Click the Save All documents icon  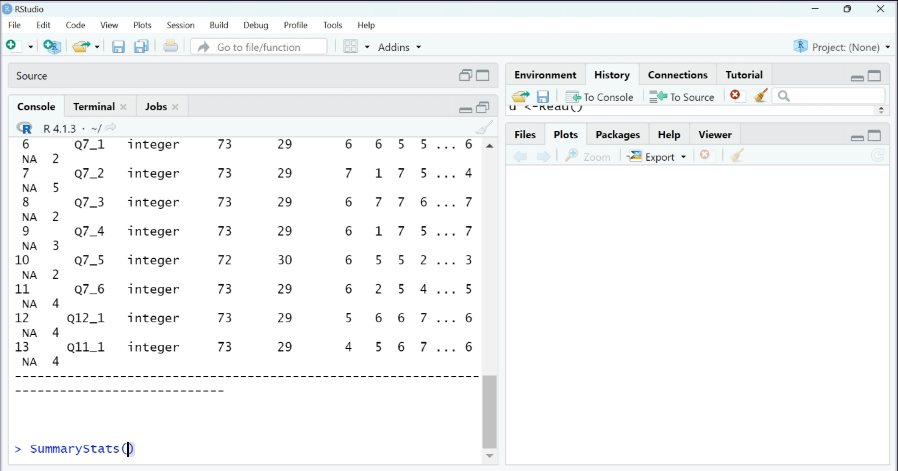(x=141, y=46)
